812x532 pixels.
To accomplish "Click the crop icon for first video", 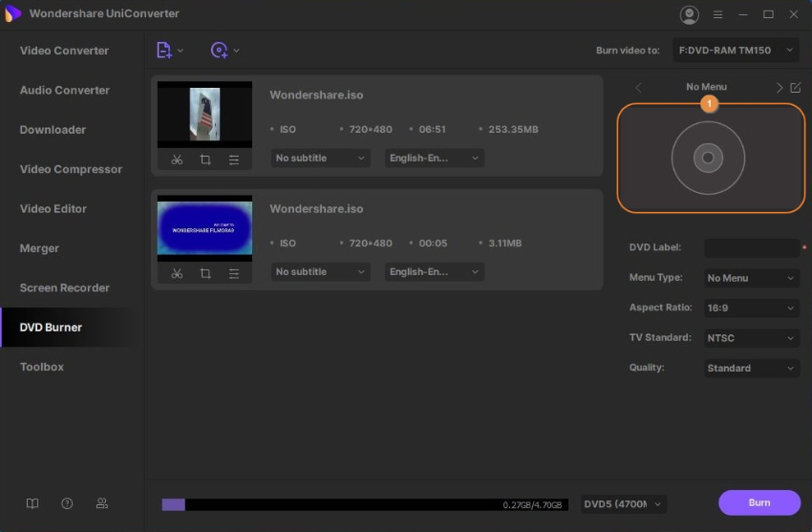I will tap(205, 160).
